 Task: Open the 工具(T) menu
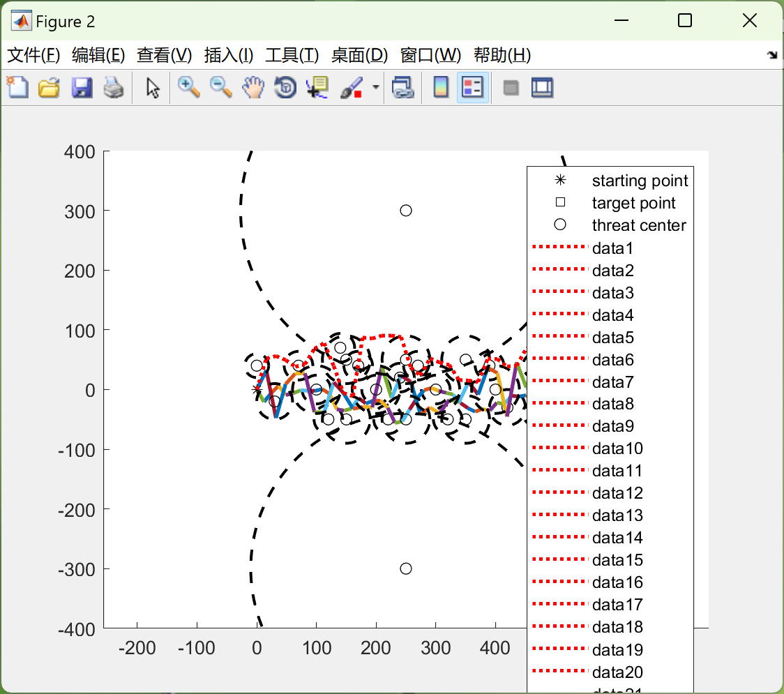tap(292, 55)
